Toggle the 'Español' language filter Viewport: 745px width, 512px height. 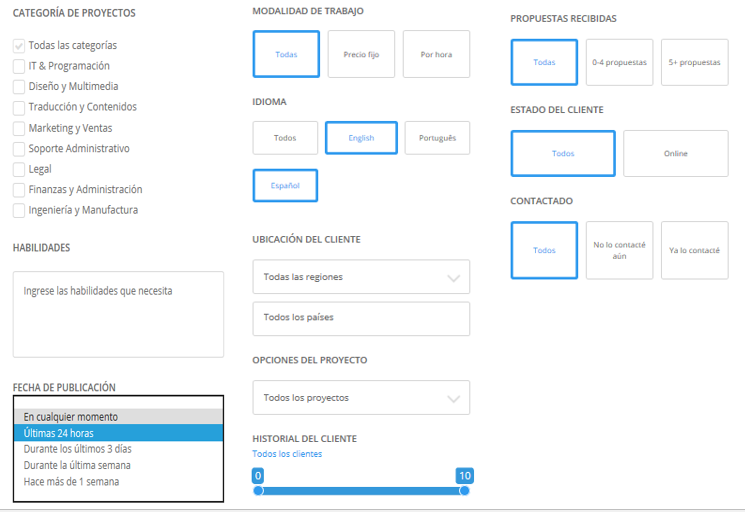click(285, 185)
